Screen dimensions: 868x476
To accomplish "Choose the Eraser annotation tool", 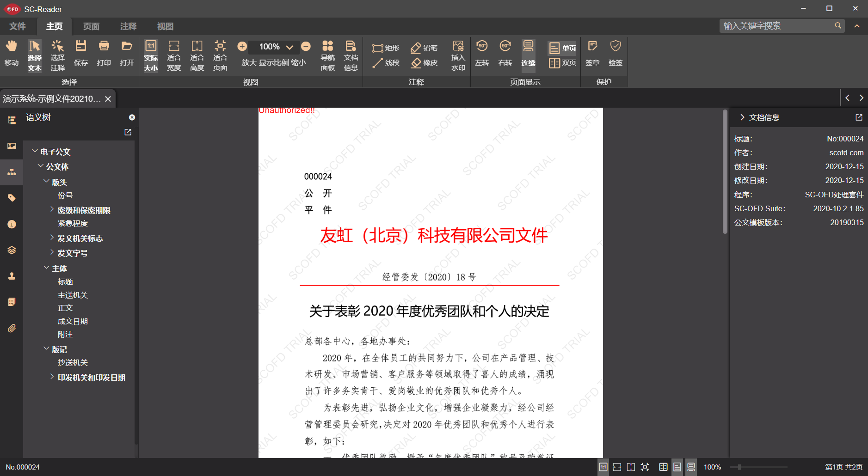I will click(424, 63).
